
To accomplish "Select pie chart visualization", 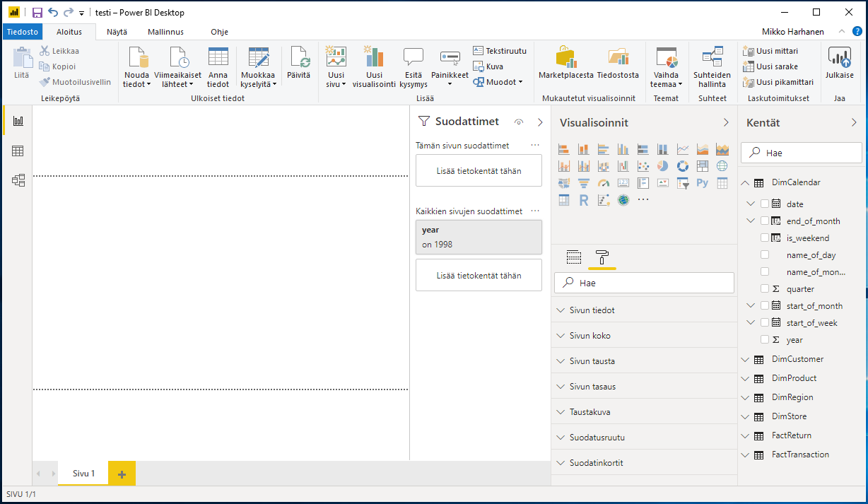I will point(663,166).
